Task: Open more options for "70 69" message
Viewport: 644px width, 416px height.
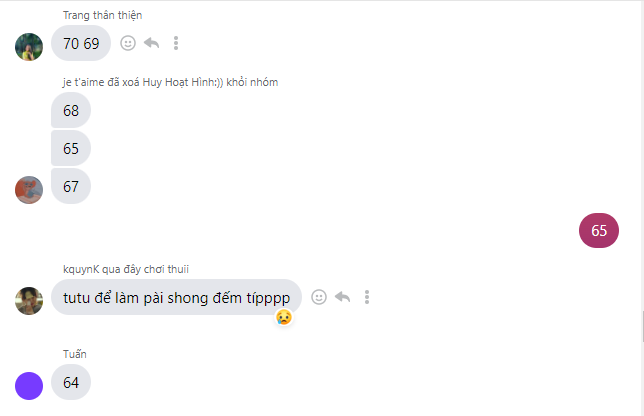Action: click(x=176, y=43)
